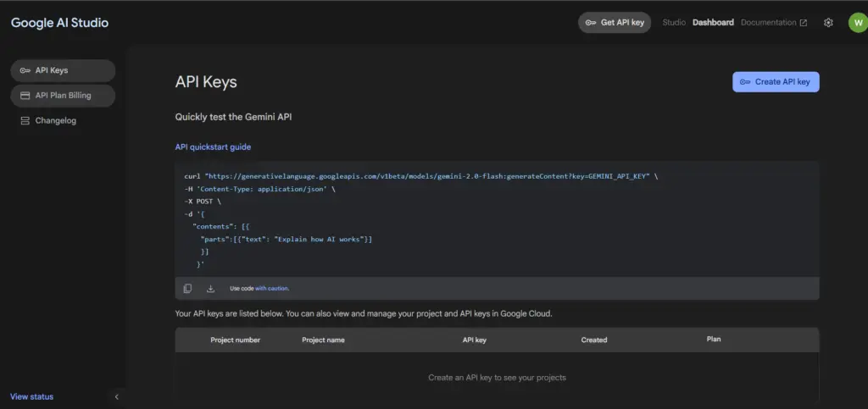Viewport: 868px width, 409px height.
Task: Click the '-X POST' code line
Action: click(x=202, y=202)
